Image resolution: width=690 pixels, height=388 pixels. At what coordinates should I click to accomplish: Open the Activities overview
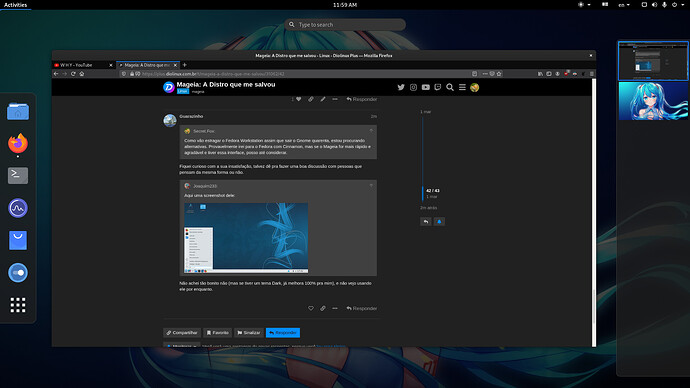pos(15,5)
